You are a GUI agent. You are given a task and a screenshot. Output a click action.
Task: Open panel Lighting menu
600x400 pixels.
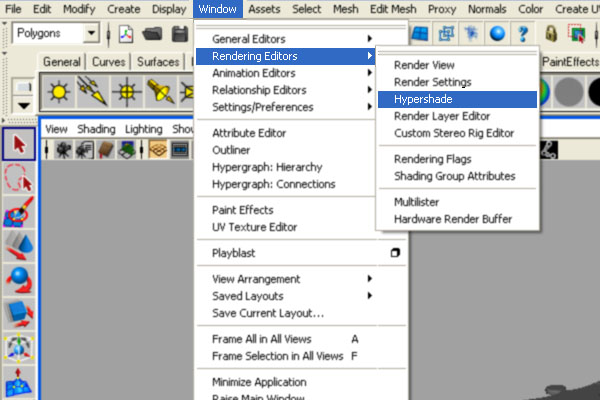point(143,129)
